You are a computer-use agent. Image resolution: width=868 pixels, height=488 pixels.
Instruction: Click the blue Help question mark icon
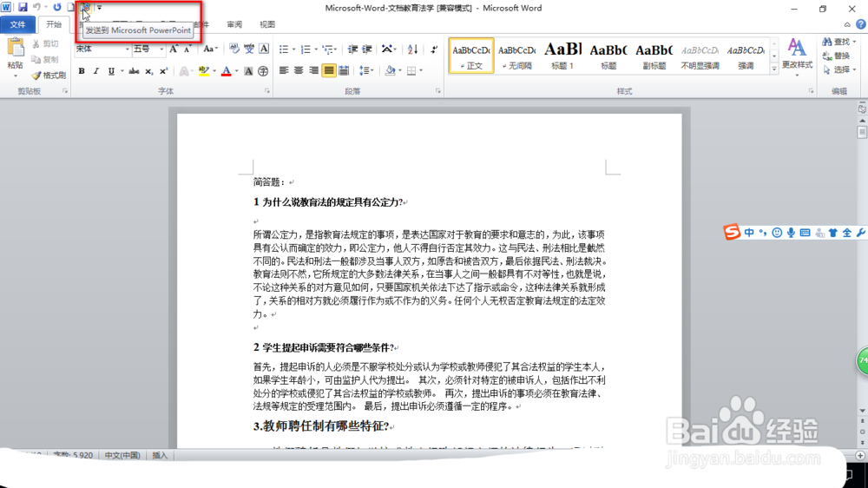point(861,24)
